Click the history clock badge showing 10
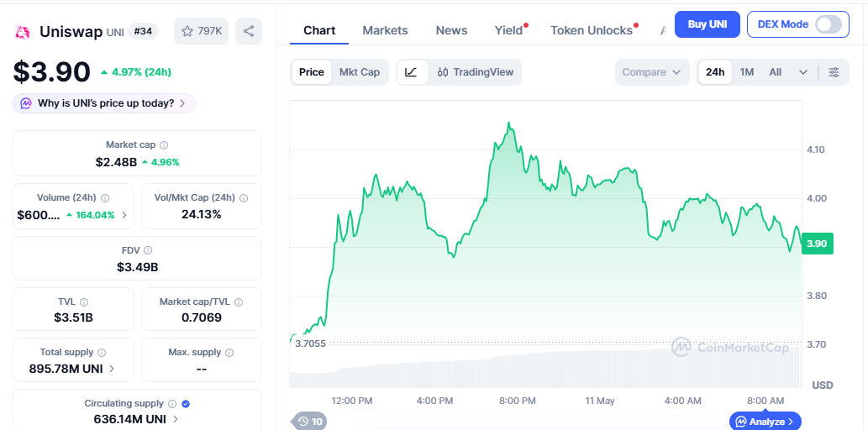This screenshot has width=868, height=430. click(310, 422)
